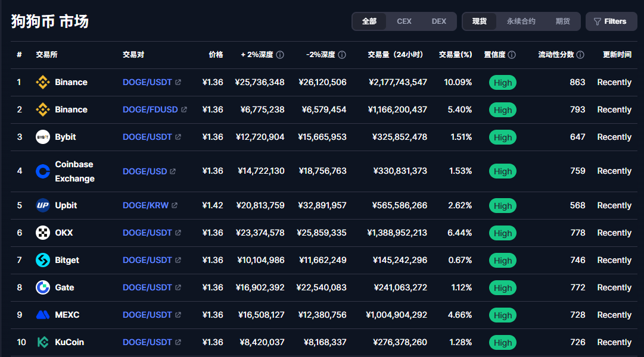Click the Binance logo in row 1
Image resolution: width=644 pixels, height=357 pixels.
pyautogui.click(x=43, y=82)
